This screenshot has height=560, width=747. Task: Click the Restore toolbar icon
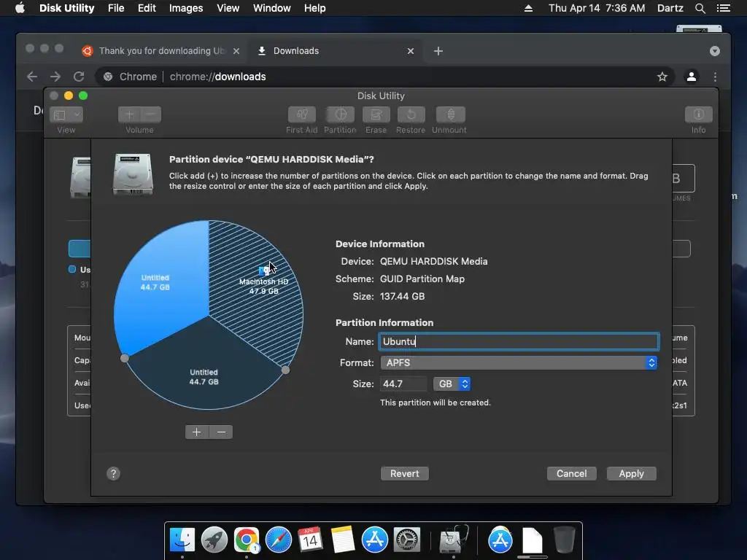click(x=411, y=114)
